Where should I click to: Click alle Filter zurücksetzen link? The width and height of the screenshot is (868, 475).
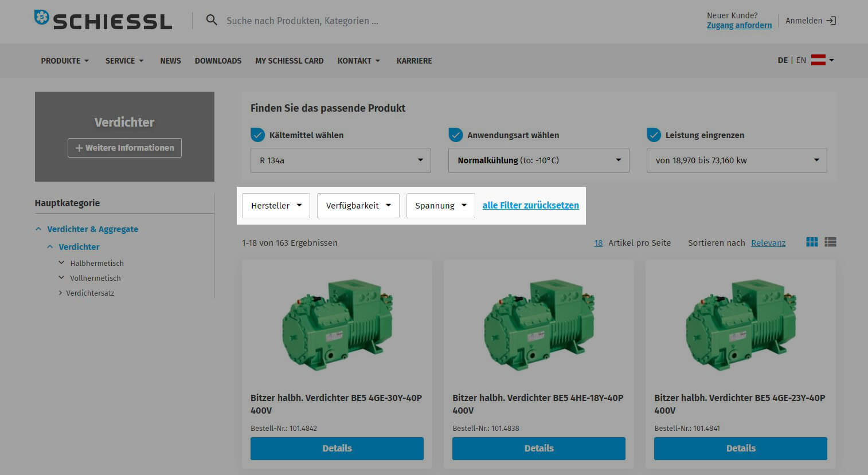click(530, 206)
